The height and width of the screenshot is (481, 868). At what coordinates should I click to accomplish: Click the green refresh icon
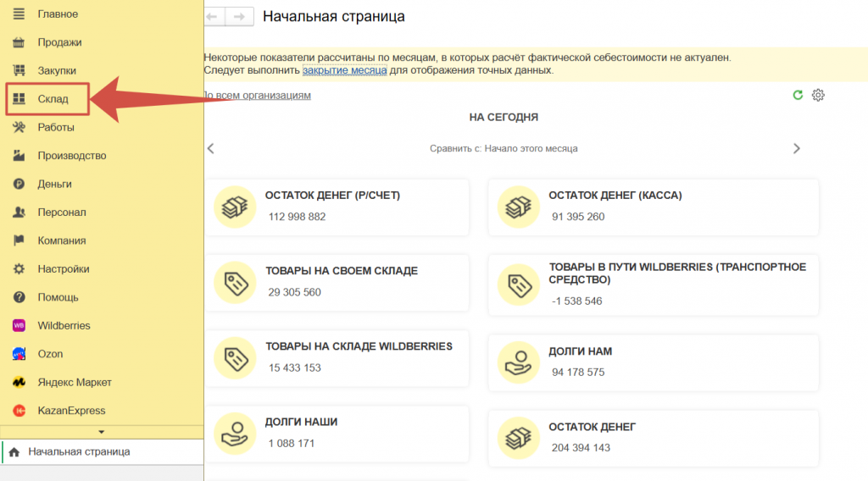[798, 95]
